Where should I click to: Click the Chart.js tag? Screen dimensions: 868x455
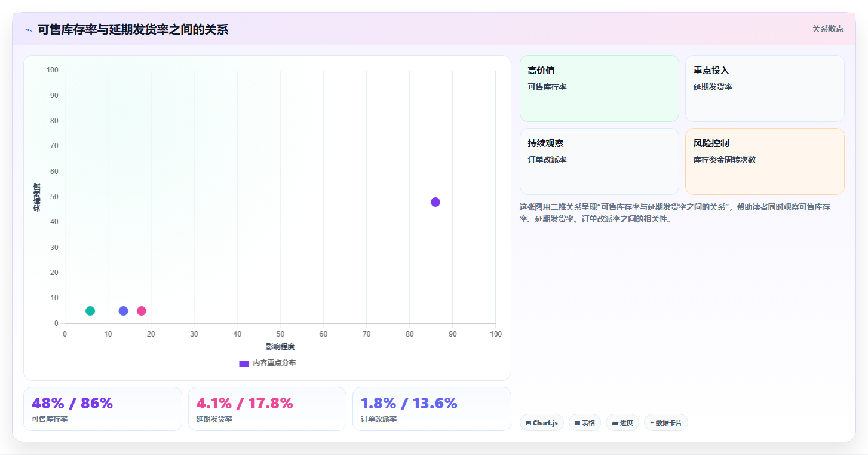(x=541, y=423)
